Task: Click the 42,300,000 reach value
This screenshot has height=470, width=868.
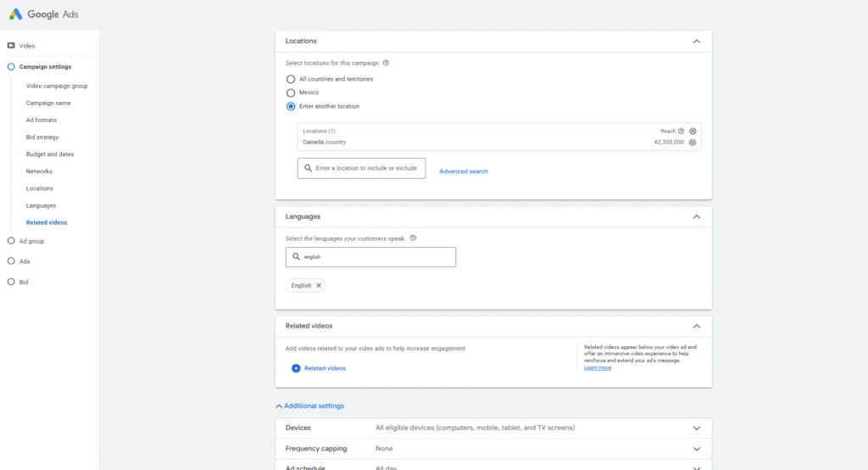Action: (669, 143)
